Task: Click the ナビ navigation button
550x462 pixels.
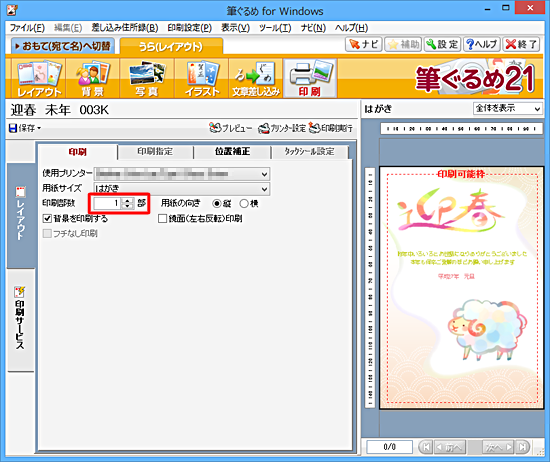Action: pos(363,45)
